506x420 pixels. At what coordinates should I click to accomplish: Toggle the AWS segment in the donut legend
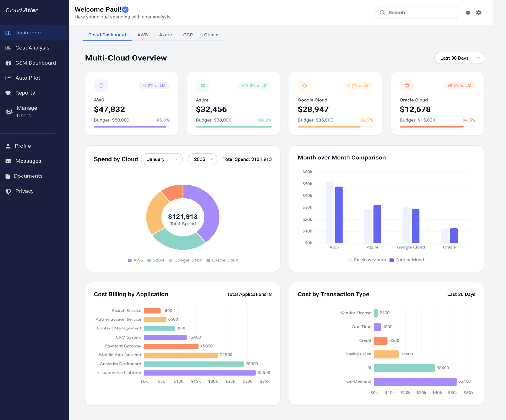click(136, 260)
